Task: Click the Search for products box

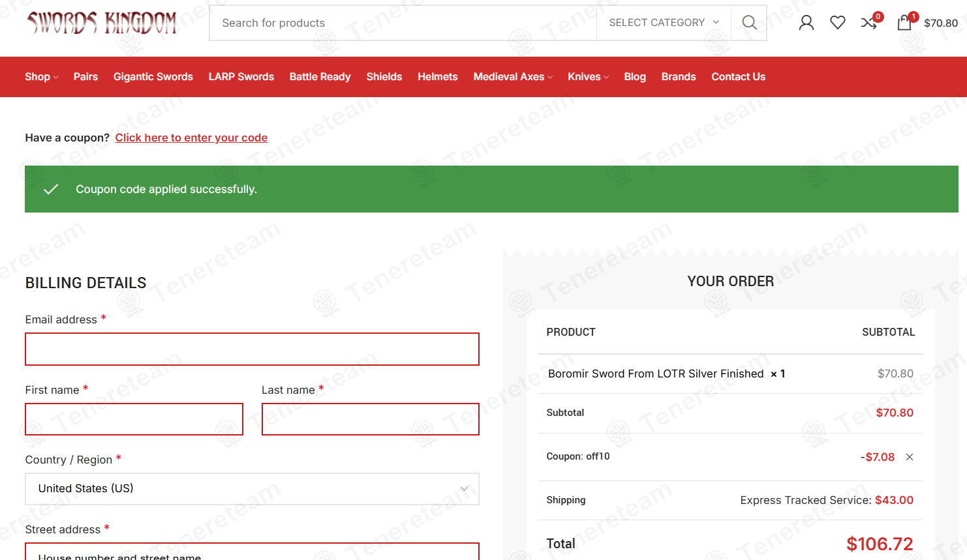Action: coord(403,23)
